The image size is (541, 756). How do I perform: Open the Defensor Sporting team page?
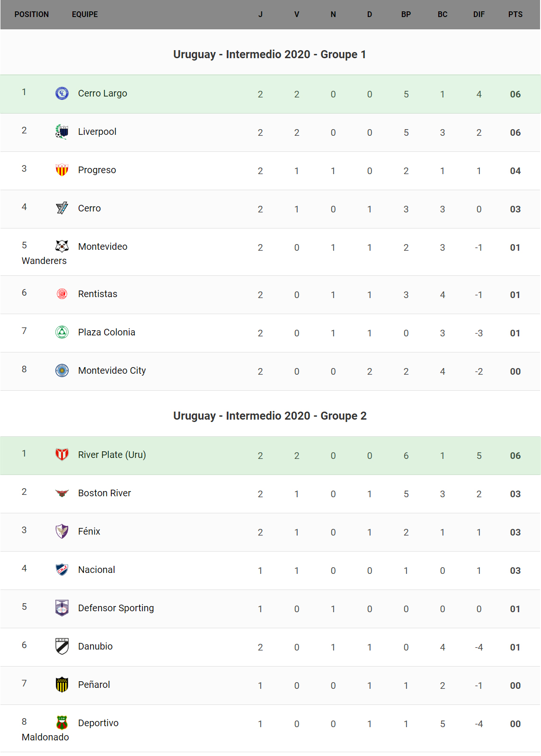pyautogui.click(x=116, y=608)
